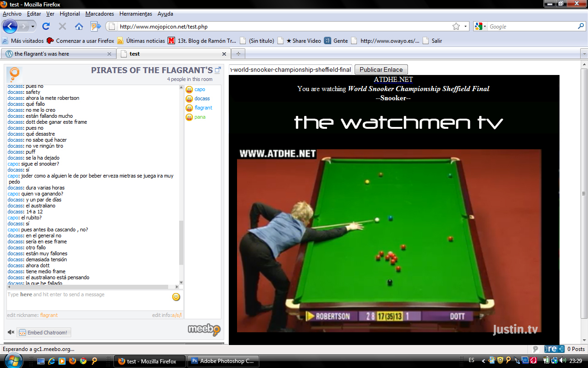Click the orange meebo room avatar icon

pyautogui.click(x=15, y=74)
